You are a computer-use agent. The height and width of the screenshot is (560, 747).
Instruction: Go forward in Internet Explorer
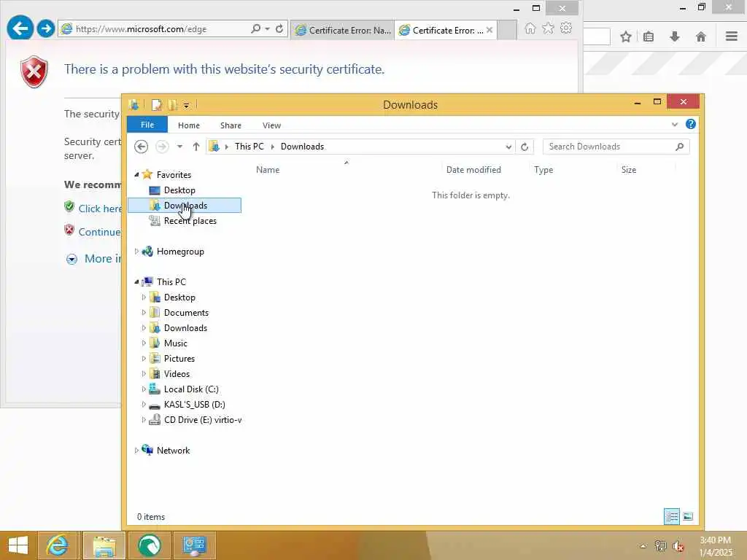(46, 28)
